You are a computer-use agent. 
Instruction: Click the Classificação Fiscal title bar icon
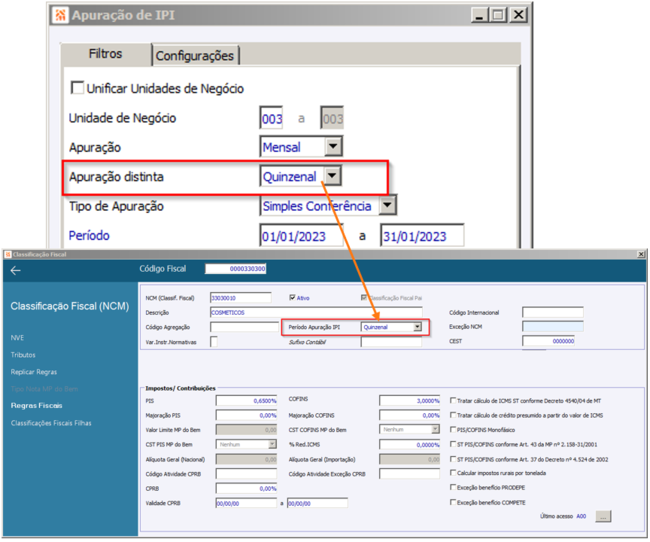[7, 254]
